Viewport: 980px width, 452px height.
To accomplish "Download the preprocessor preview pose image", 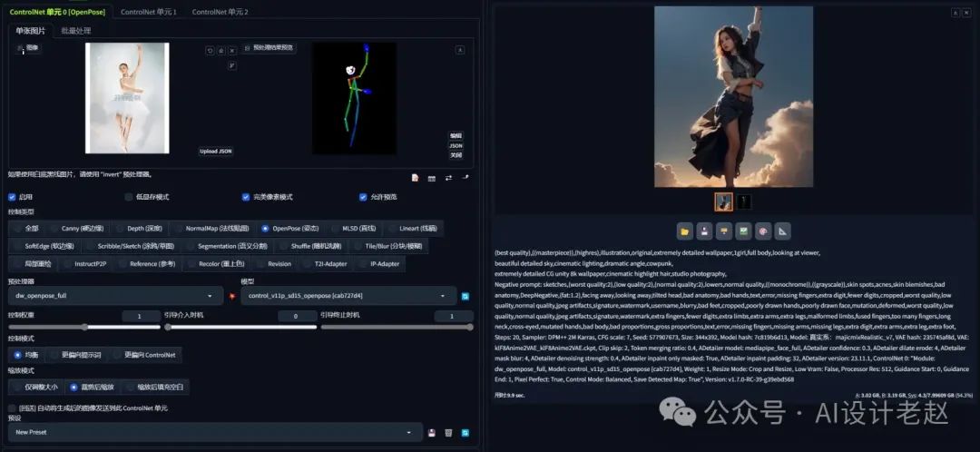I will click(460, 50).
